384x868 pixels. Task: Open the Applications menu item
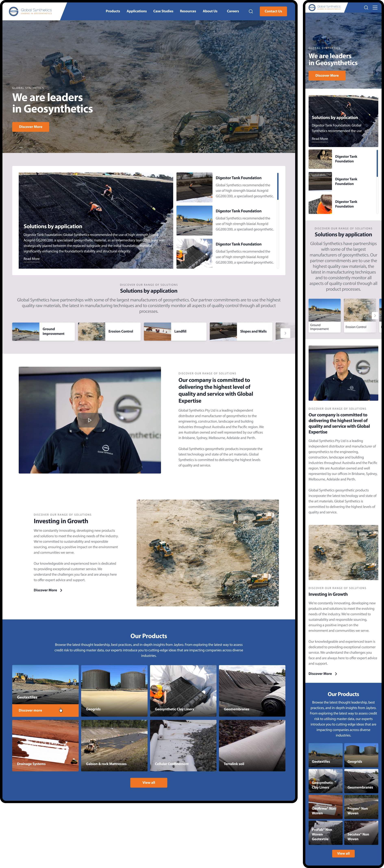tap(136, 11)
